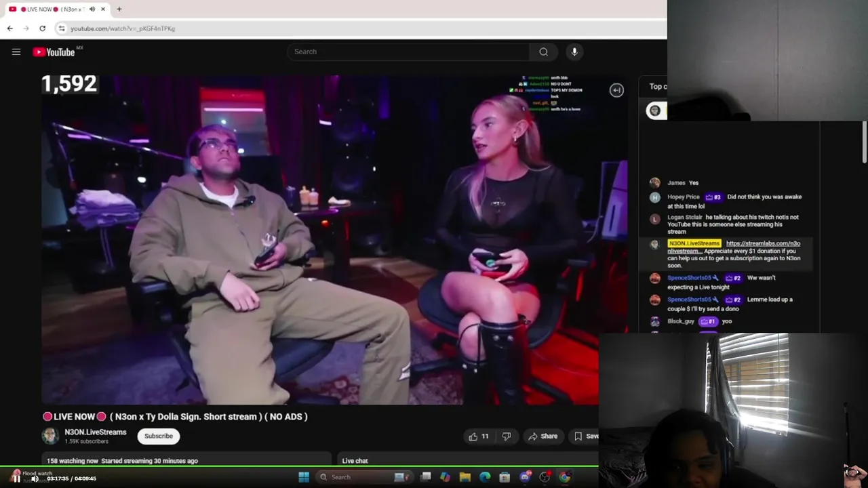Open the Windows Start menu
Viewport: 868px width, 488px height.
click(304, 477)
